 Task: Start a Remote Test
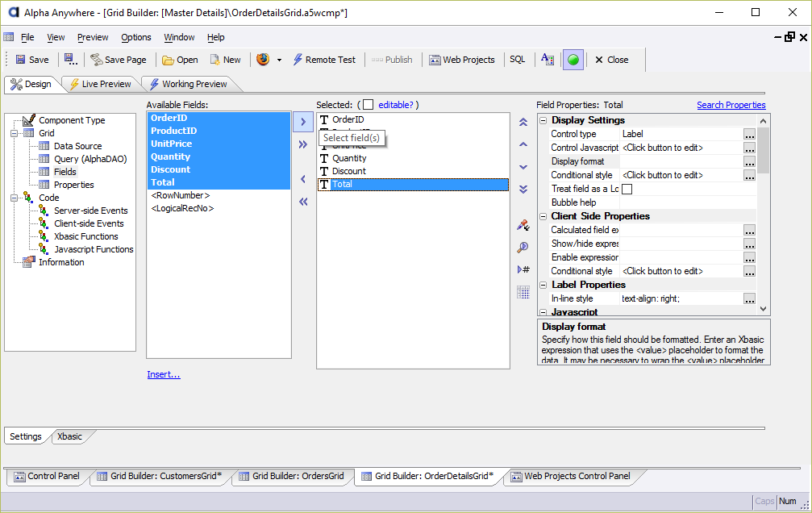coord(324,60)
